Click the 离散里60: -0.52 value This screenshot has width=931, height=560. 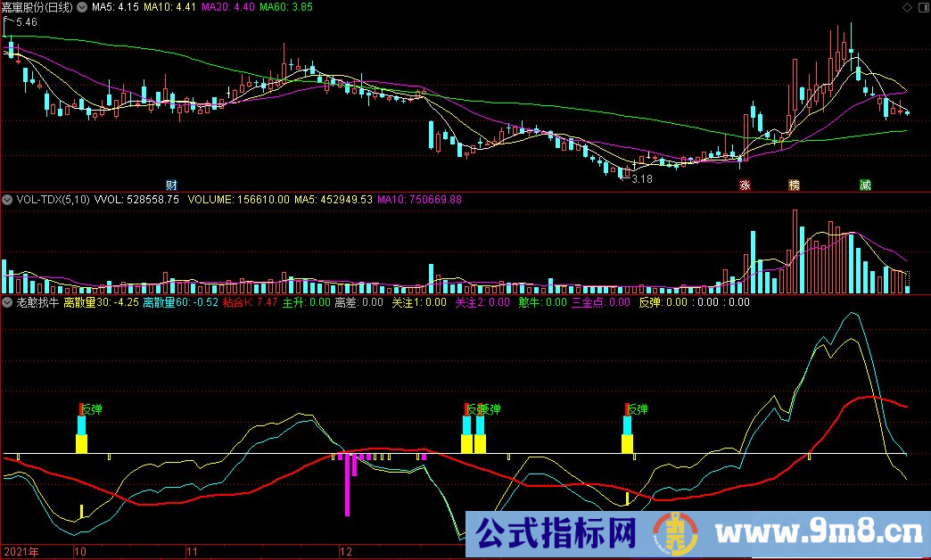[x=180, y=302]
